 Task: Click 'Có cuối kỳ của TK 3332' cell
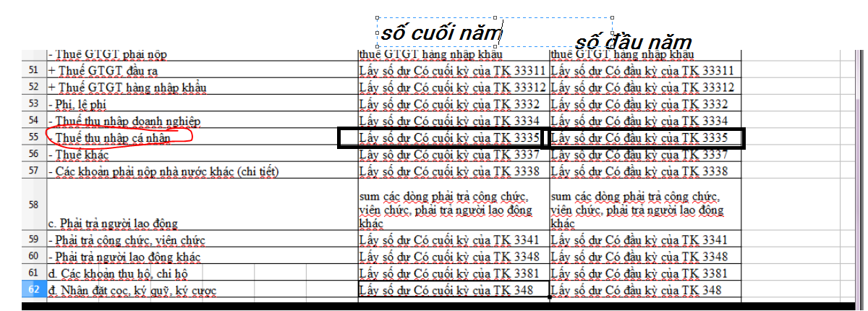tap(454, 103)
